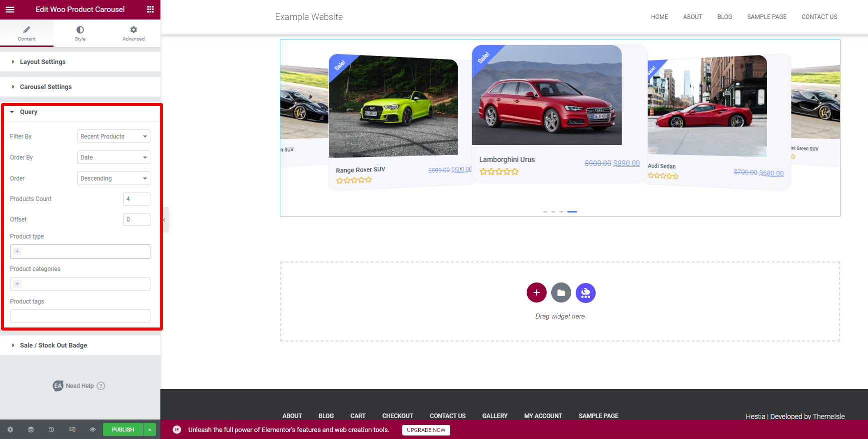Open the Navigator layers icon

click(31, 429)
